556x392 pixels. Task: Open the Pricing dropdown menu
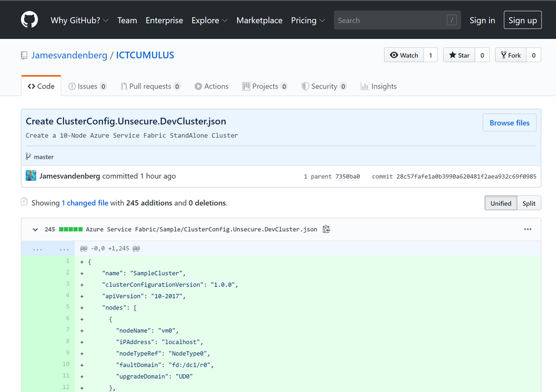click(307, 20)
